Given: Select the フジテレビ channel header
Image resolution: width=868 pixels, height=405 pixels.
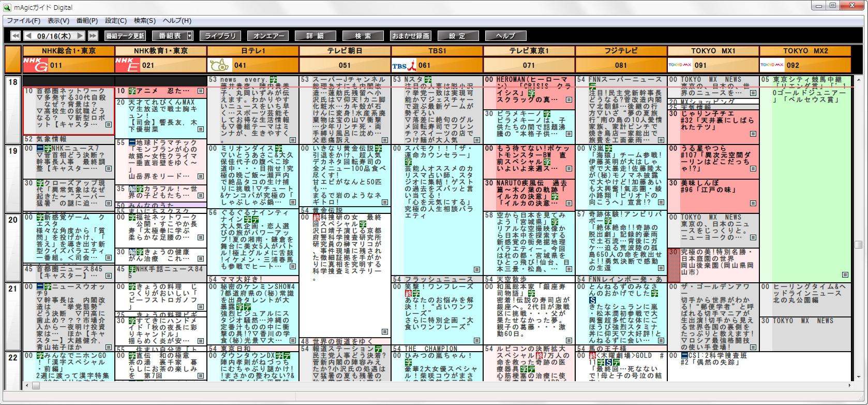Looking at the screenshot, I should pos(621,51).
